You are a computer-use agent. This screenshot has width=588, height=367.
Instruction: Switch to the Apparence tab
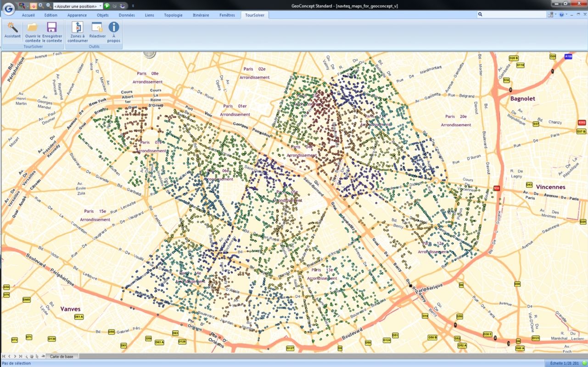tap(77, 15)
